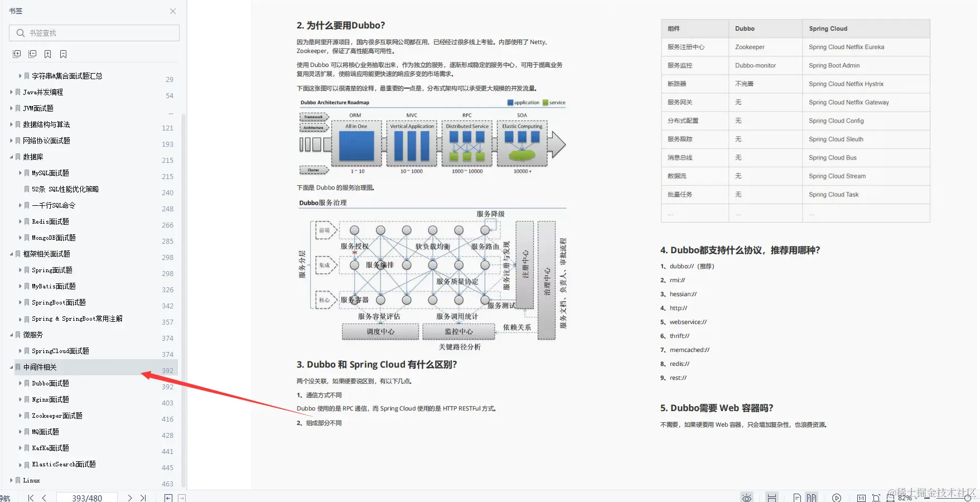Expand the Linux bookmark tree
Viewport: 980px width, 502px height.
pyautogui.click(x=11, y=480)
